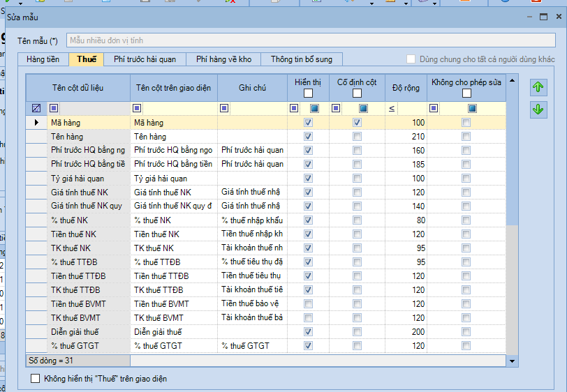Click Tiền thuế TTĐB data column cell
This screenshot has width=567, height=392.
(89, 276)
